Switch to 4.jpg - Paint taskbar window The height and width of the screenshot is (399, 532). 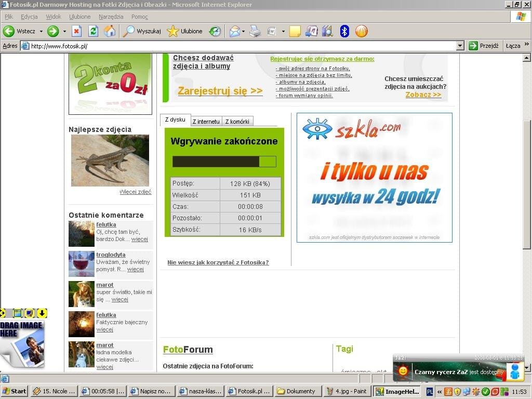[x=347, y=391]
